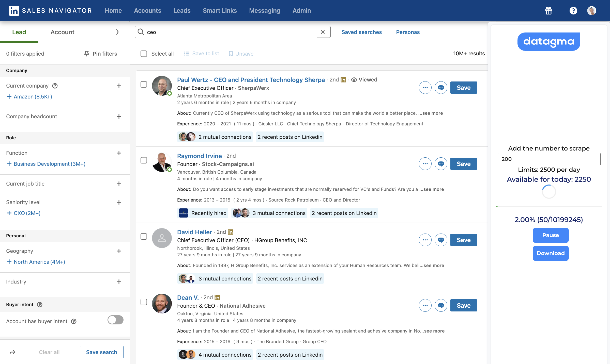The image size is (610, 364).
Task: Expand the Current company filter
Action: click(x=119, y=86)
